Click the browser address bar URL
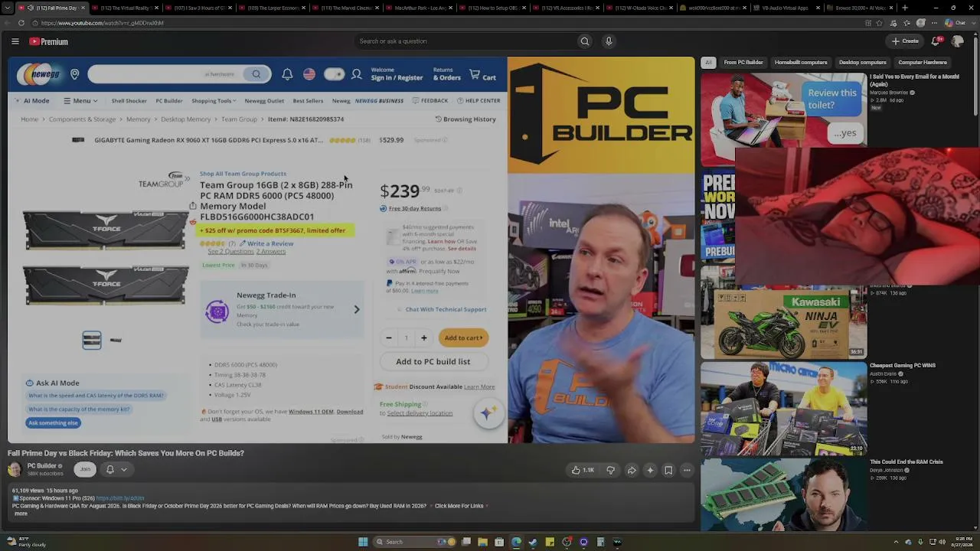The image size is (980, 551). 103,23
